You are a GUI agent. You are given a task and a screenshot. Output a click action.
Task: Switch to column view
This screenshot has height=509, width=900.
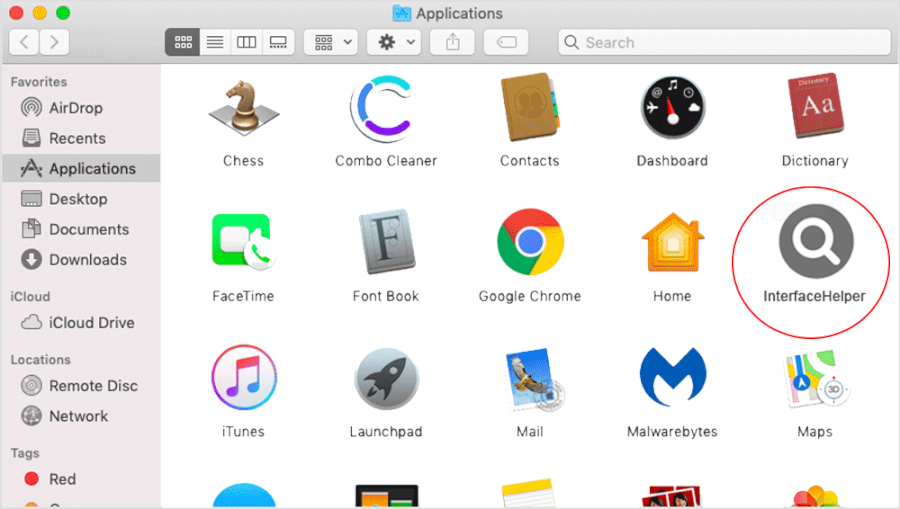247,42
